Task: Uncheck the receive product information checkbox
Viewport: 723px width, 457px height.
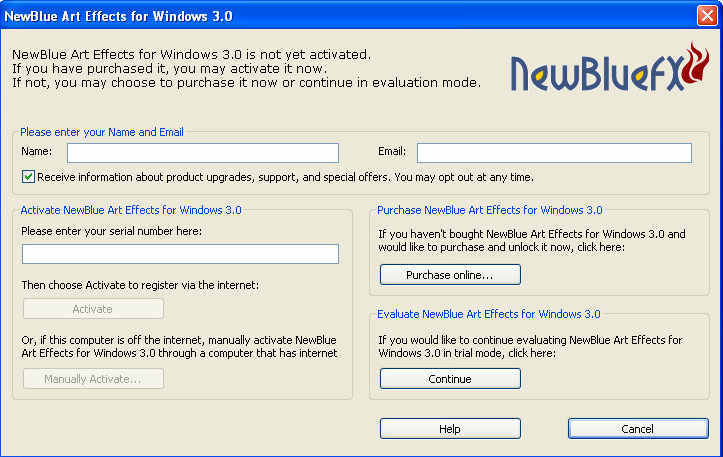Action: [28, 177]
